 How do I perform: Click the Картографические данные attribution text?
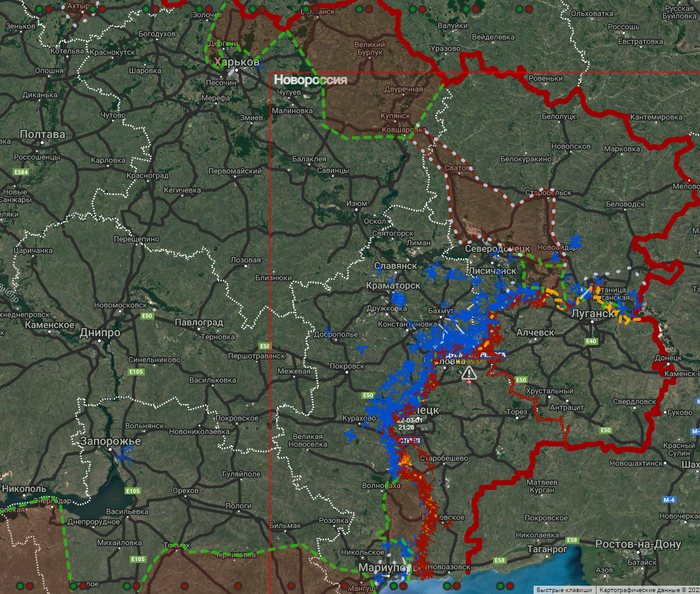coord(648,590)
